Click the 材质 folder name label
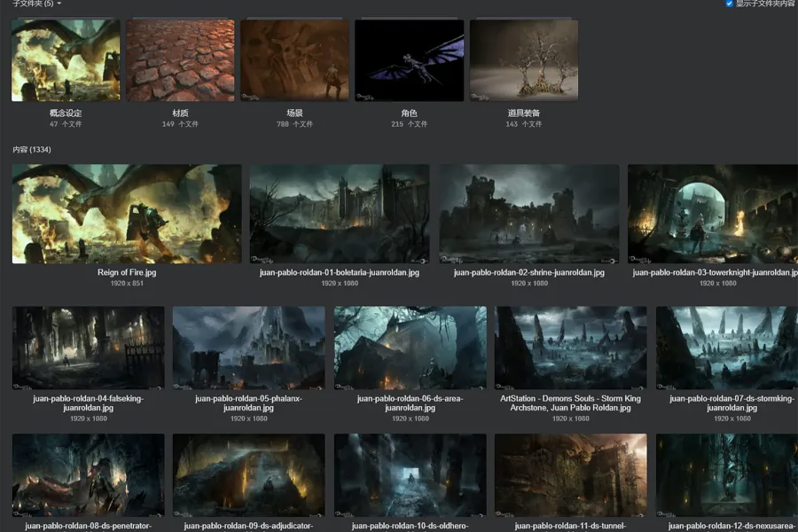Image resolution: width=798 pixels, height=532 pixels. click(x=180, y=113)
